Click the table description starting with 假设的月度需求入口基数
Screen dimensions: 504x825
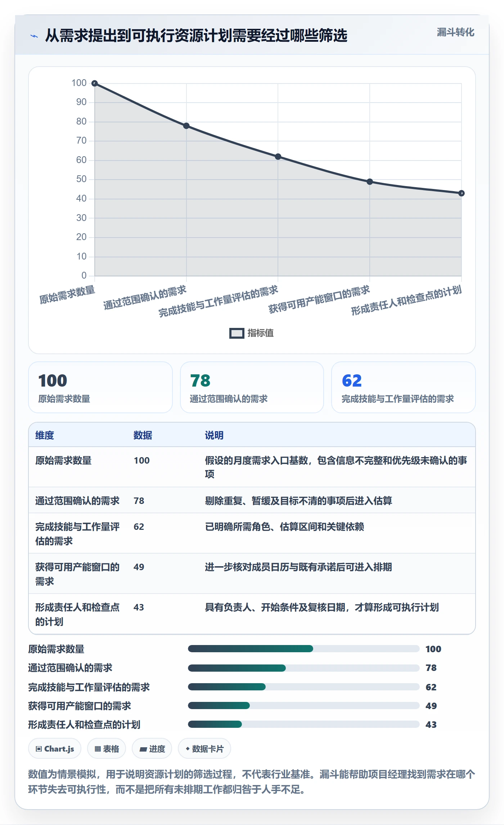coord(336,467)
